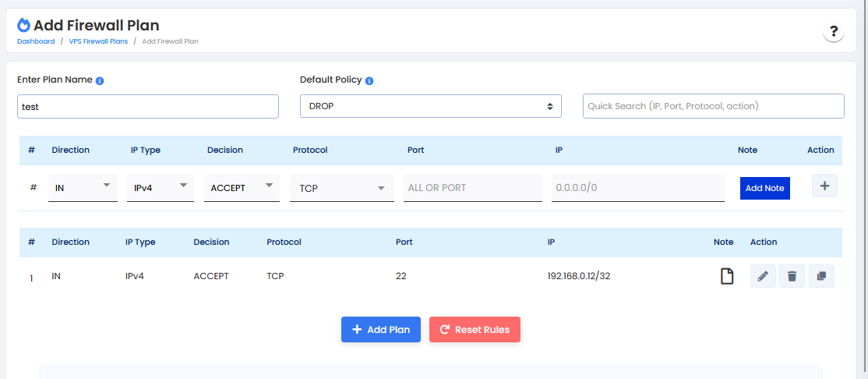Expand the Decision ACCEPT dropdown
The image size is (868, 379).
pyautogui.click(x=241, y=188)
